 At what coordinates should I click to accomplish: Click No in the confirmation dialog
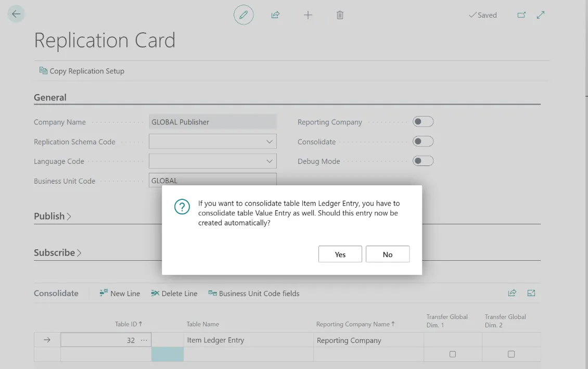388,255
